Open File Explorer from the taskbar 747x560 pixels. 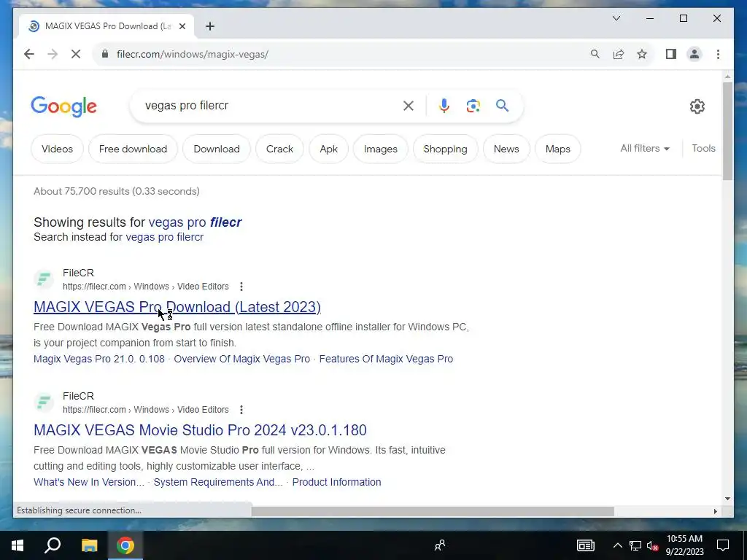[x=89, y=545]
